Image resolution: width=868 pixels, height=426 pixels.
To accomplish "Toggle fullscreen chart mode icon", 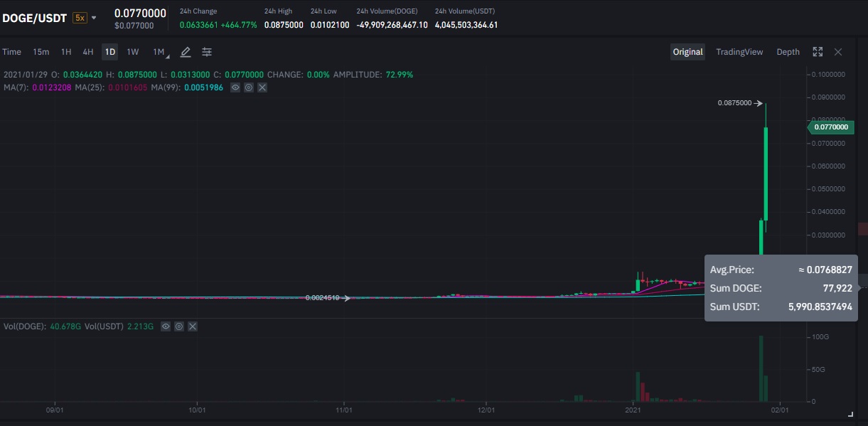I will pyautogui.click(x=818, y=52).
